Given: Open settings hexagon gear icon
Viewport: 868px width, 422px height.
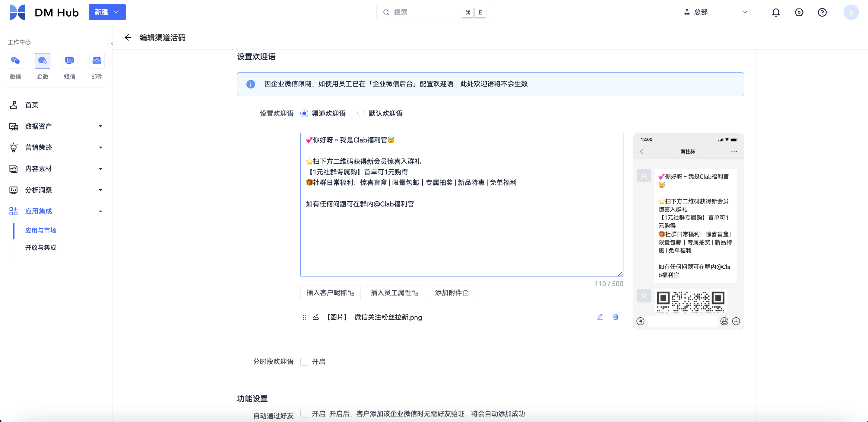Looking at the screenshot, I should pyautogui.click(x=799, y=12).
